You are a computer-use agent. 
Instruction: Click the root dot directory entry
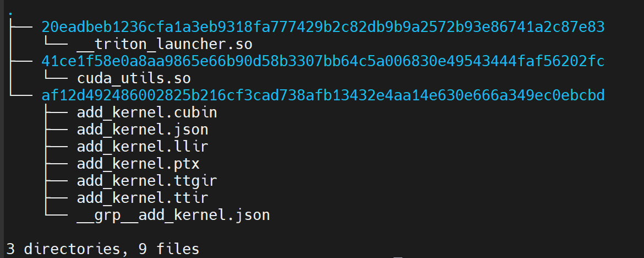(x=9, y=14)
